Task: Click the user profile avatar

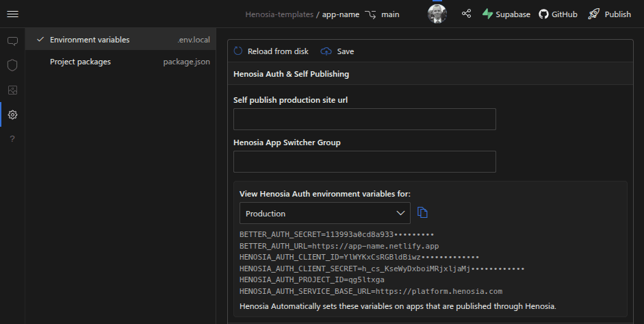Action: pos(437,14)
